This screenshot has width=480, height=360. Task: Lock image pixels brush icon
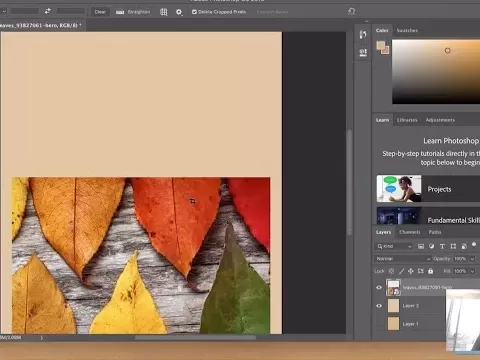(x=401, y=271)
